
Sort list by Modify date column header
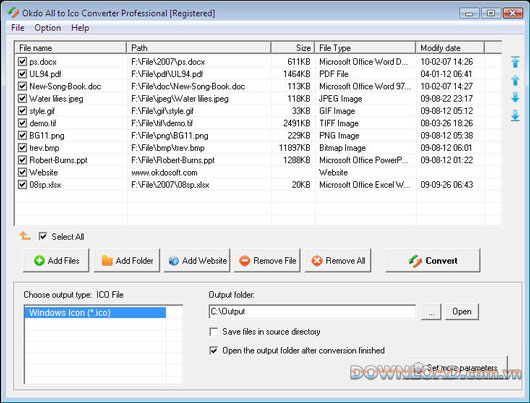coord(450,48)
